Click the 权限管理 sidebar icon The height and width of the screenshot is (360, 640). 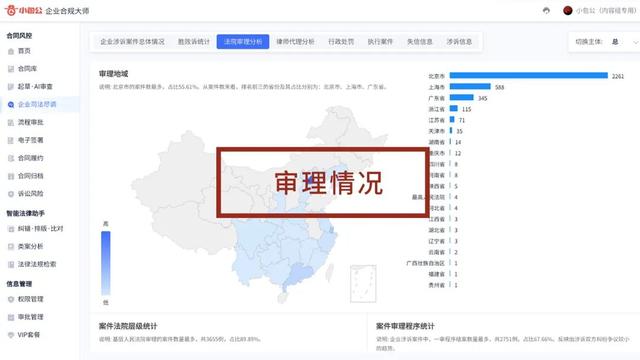point(11,299)
